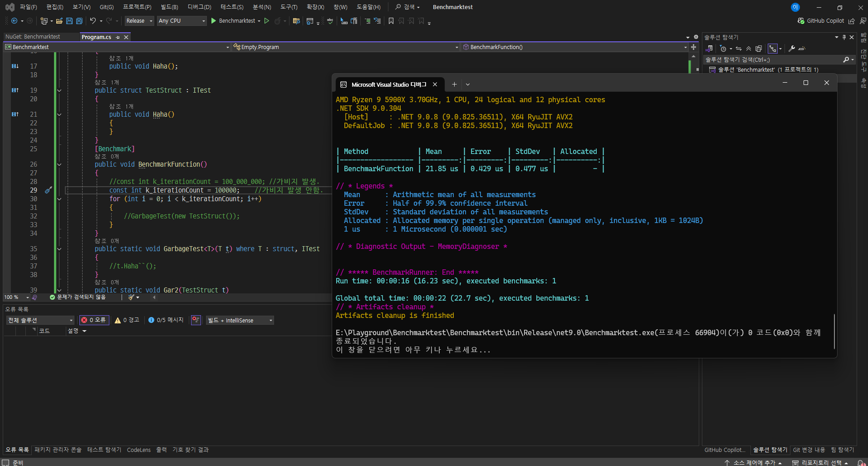Click the Visual Studio logo in the title bar

(x=10, y=7)
